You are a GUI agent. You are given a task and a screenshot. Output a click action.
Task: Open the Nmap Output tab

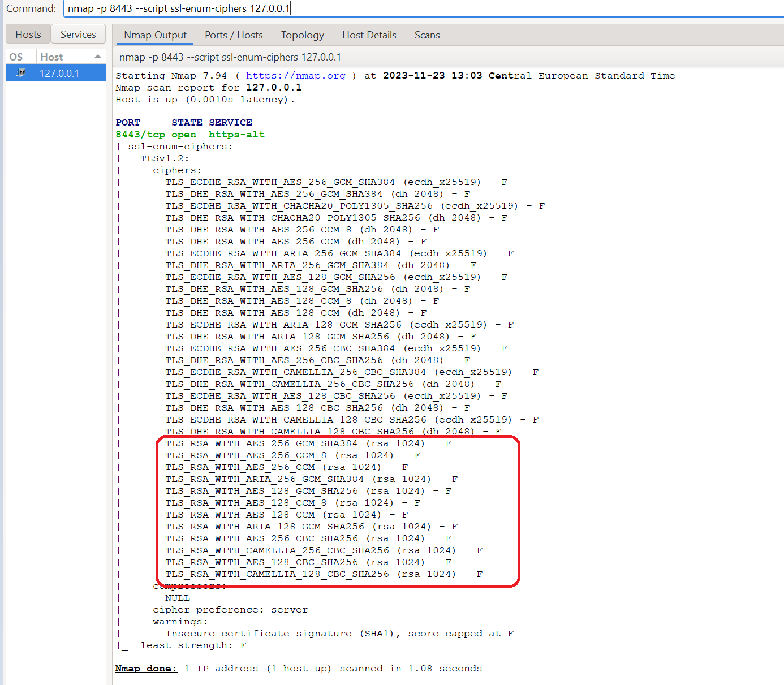(155, 35)
